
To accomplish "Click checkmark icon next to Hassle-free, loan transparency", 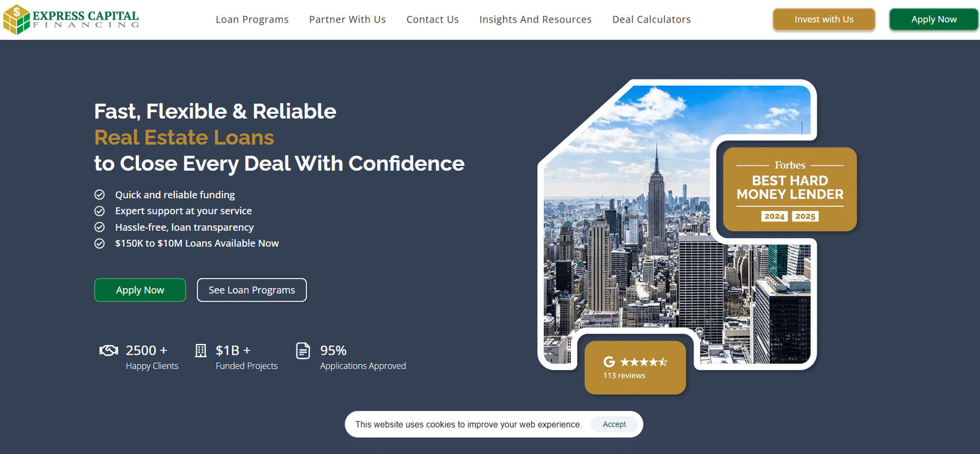I will tap(99, 227).
